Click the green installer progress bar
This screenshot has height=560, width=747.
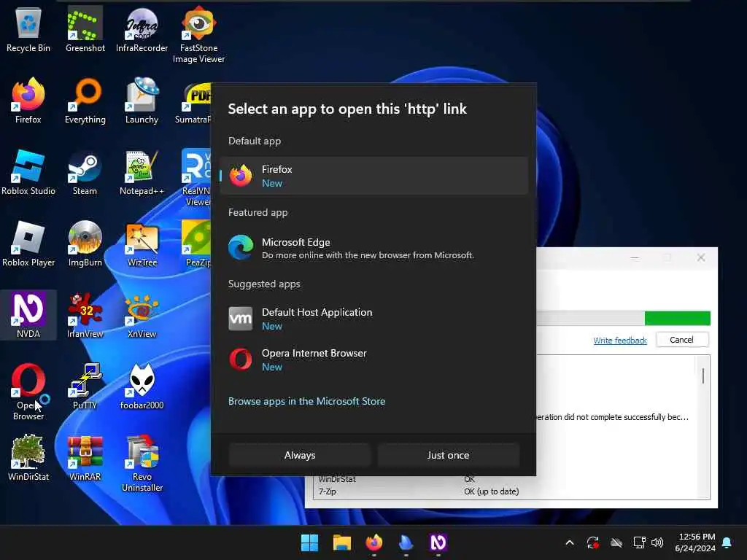[677, 318]
